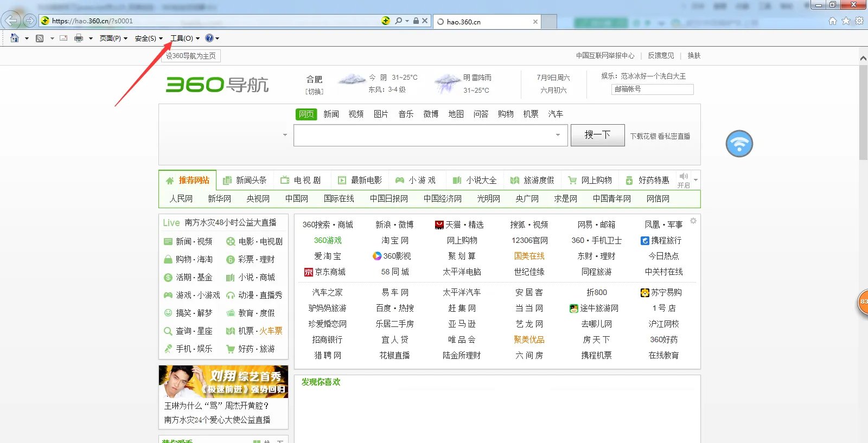Open the 新闻头条 tab

coord(245,180)
